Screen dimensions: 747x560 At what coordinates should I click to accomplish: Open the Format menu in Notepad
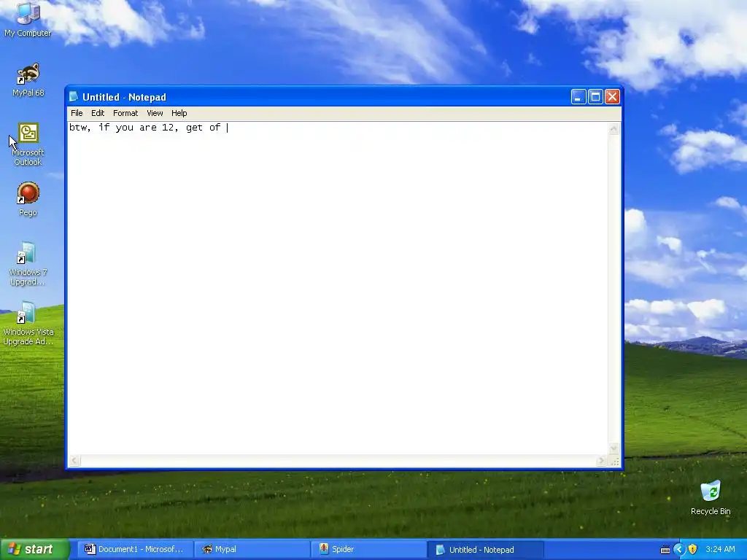[x=125, y=113]
